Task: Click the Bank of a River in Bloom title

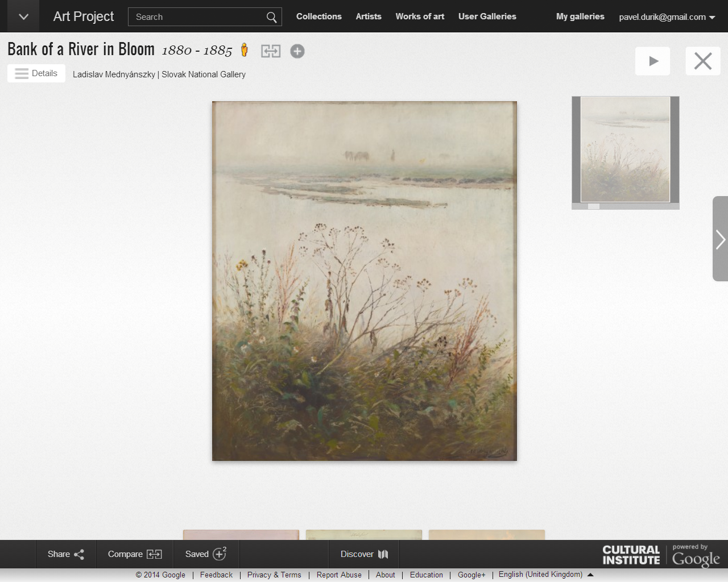Action: click(x=81, y=49)
